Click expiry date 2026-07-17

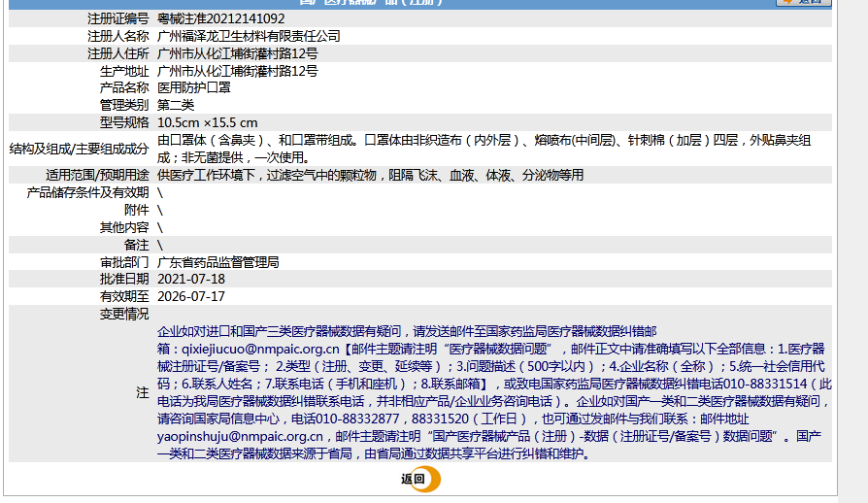point(191,296)
